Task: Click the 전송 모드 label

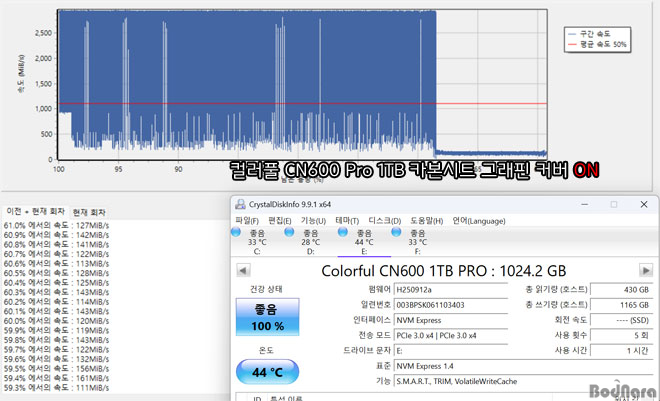Action: [375, 335]
